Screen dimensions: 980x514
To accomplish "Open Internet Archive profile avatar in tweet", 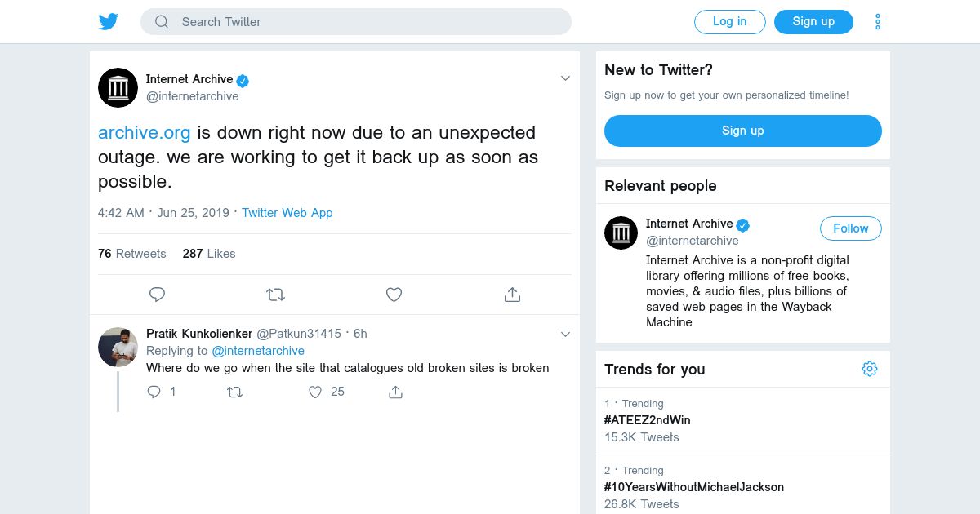I will [x=118, y=87].
